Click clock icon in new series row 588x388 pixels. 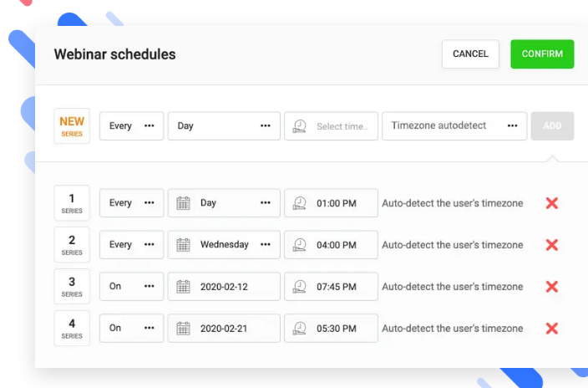click(300, 126)
